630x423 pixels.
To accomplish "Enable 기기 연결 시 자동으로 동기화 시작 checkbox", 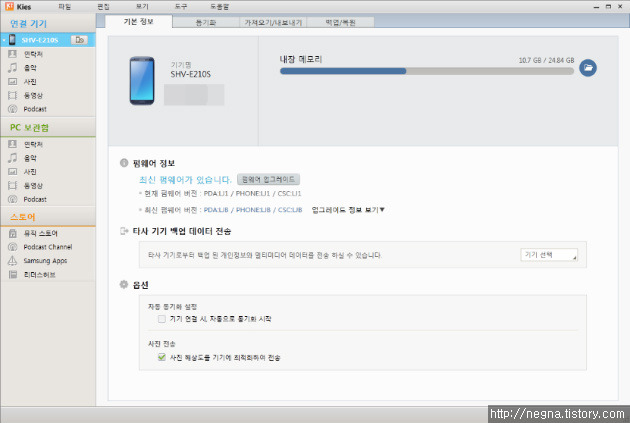I will tap(162, 319).
